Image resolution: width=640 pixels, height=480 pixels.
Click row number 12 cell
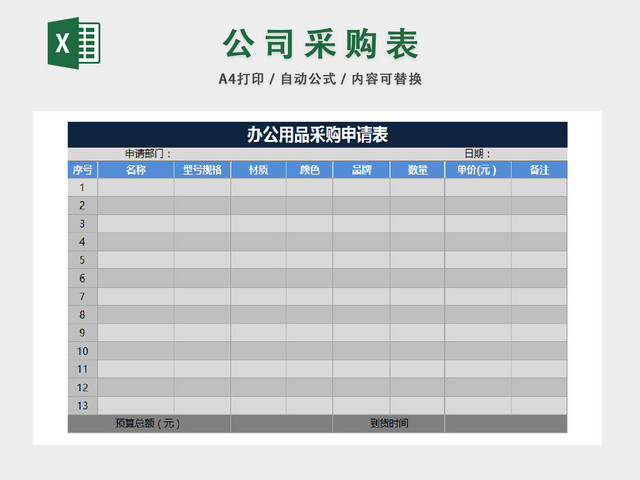(x=82, y=387)
